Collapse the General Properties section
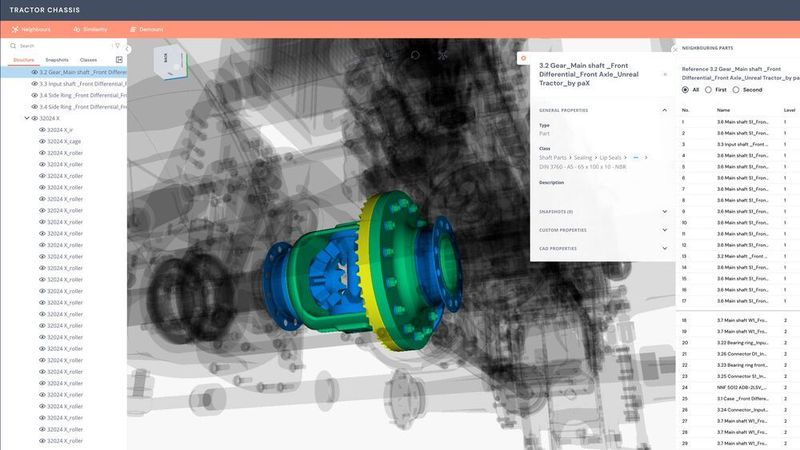 coord(664,110)
